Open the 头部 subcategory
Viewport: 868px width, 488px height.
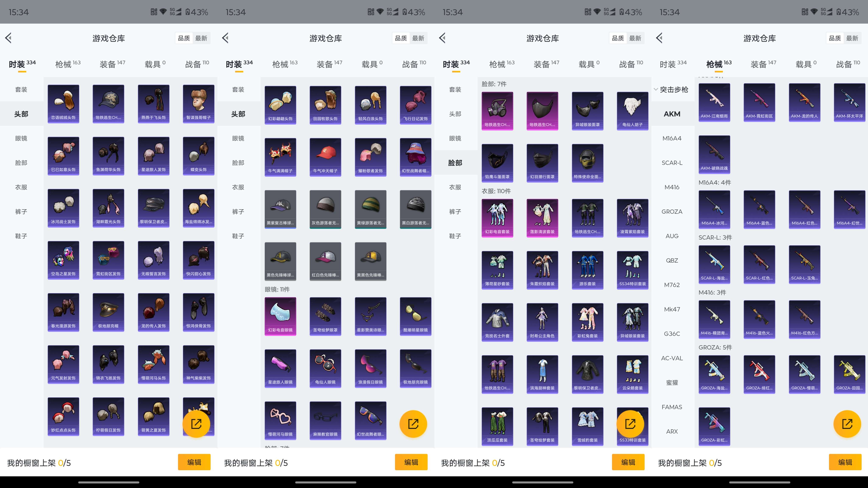[22, 114]
